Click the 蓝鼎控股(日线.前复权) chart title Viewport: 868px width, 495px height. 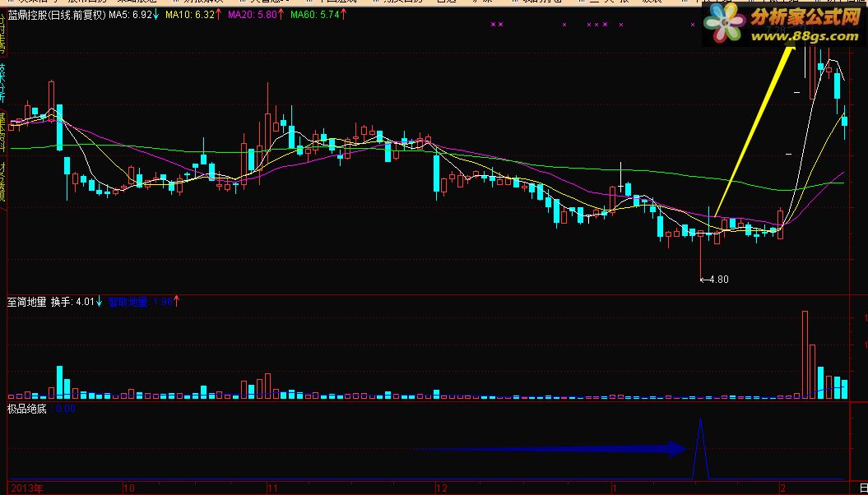click(57, 15)
